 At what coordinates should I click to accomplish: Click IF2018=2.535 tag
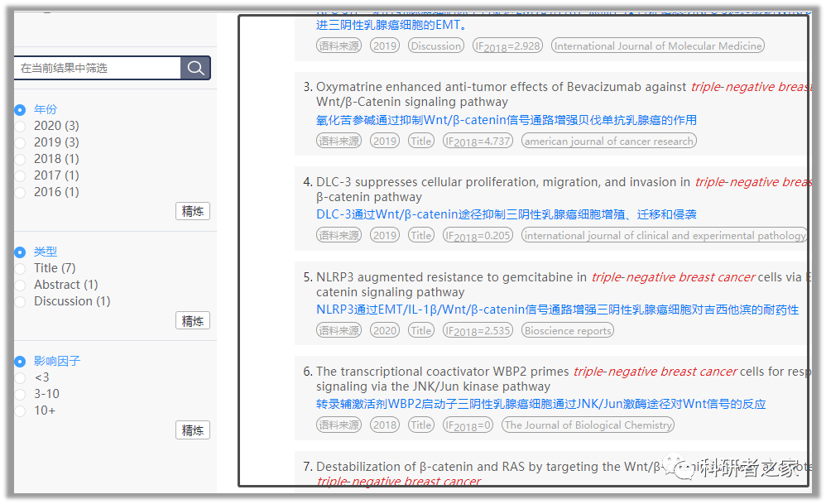[478, 331]
